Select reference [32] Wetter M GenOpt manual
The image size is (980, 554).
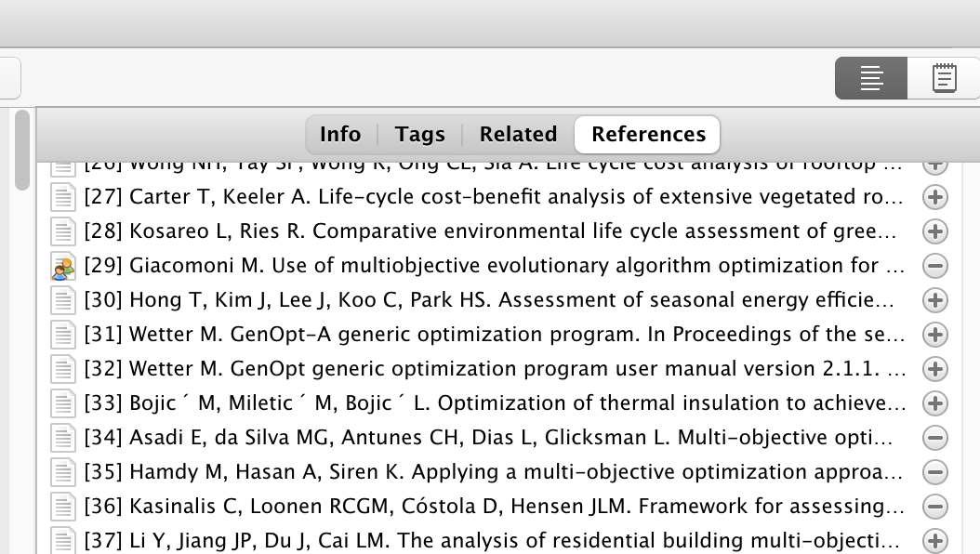(495, 369)
